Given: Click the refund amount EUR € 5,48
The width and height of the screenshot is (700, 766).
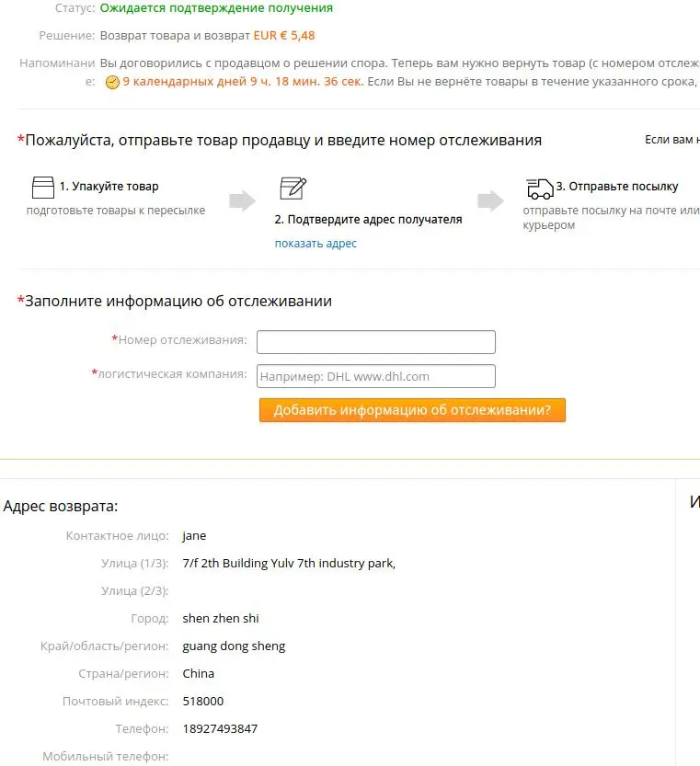Looking at the screenshot, I should pos(284,36).
